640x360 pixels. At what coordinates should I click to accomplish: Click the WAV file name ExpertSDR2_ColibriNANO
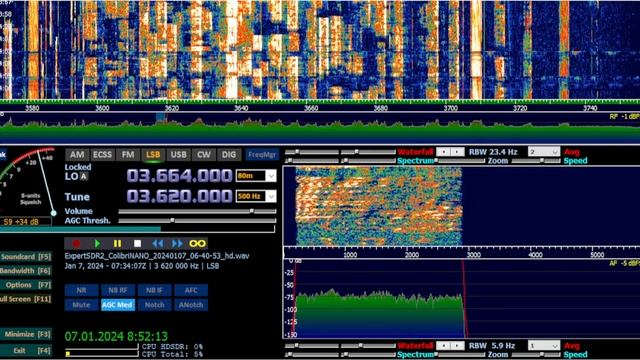(x=157, y=256)
